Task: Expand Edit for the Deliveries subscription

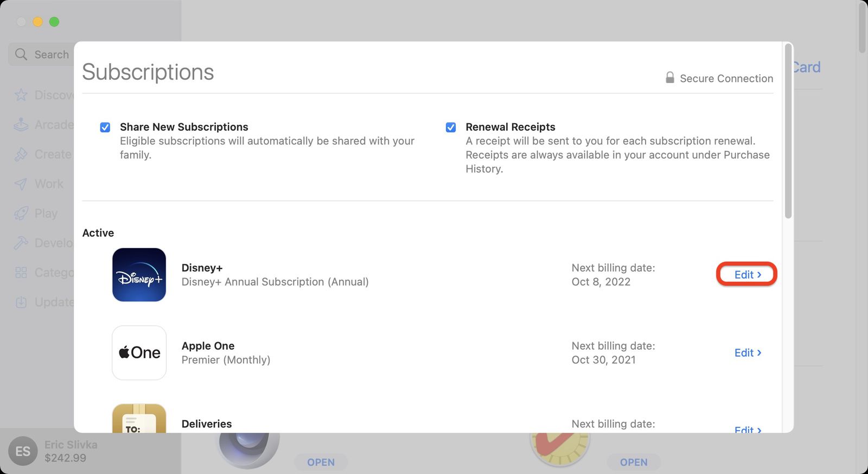Action: pyautogui.click(x=748, y=429)
